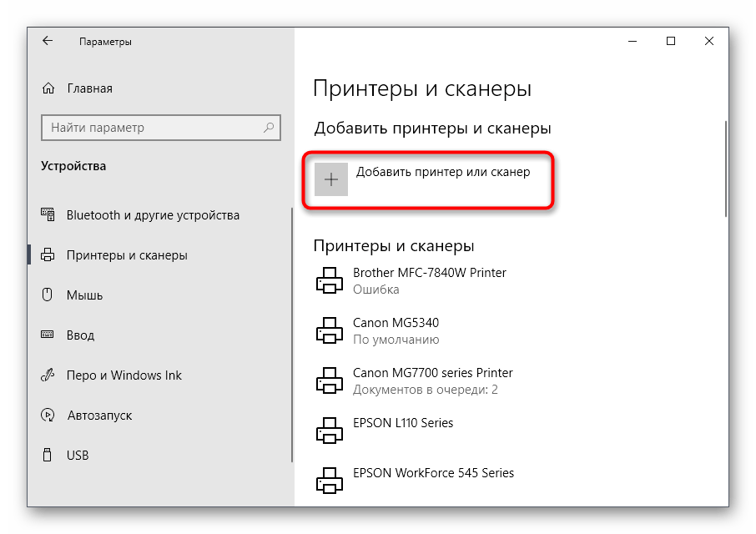Click the Bluetooth icon in the sidebar
The width and height of the screenshot is (756, 534).
tap(48, 214)
